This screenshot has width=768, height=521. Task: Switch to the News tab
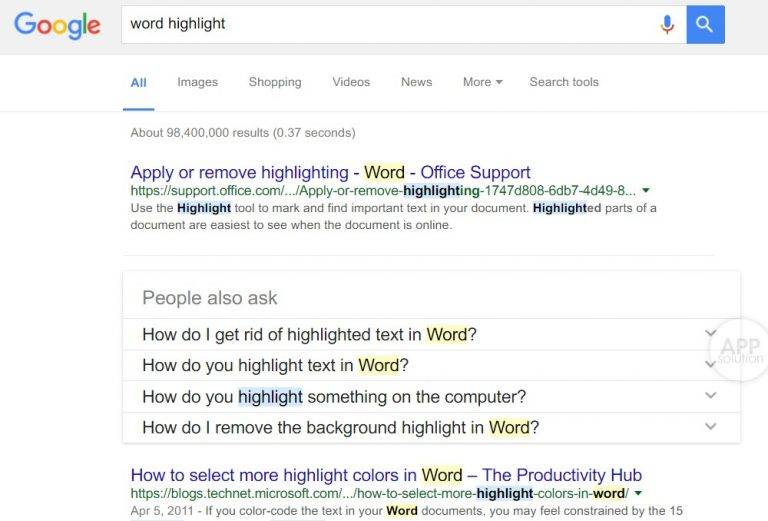coord(416,82)
